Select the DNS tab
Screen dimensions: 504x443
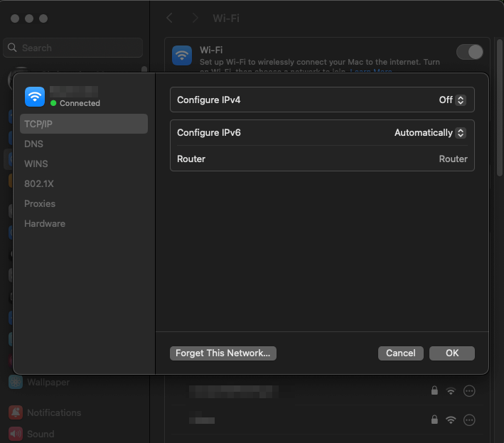(34, 144)
